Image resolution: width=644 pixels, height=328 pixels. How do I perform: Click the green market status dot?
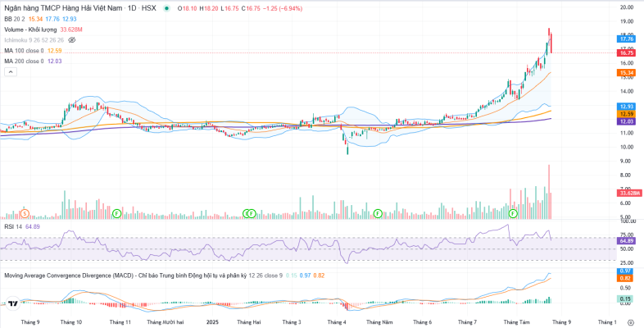tap(167, 8)
